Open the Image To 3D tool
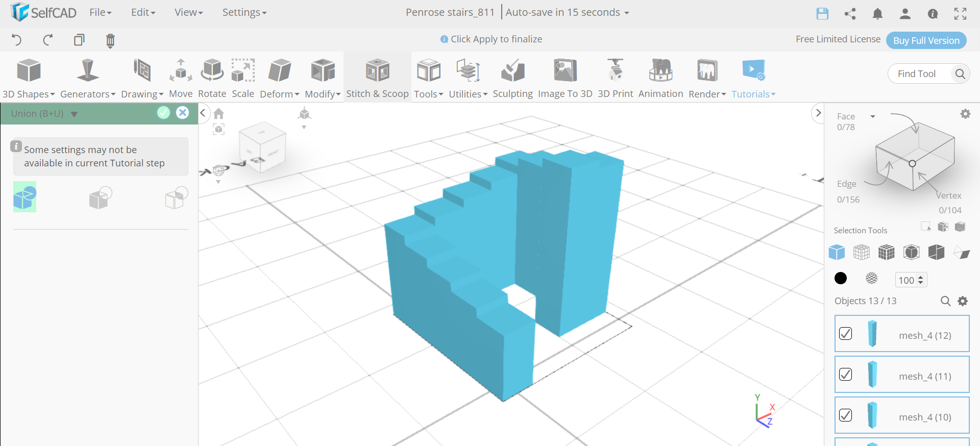 click(x=565, y=78)
